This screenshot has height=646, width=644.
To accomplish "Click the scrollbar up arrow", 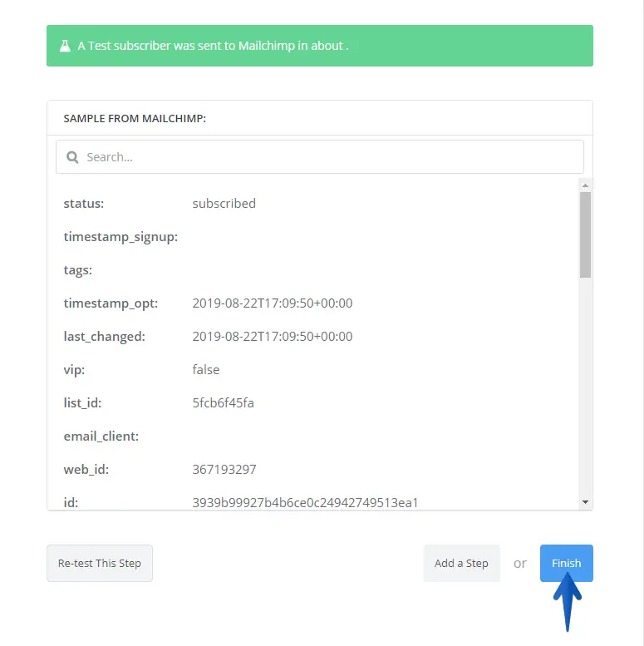I will pyautogui.click(x=585, y=185).
